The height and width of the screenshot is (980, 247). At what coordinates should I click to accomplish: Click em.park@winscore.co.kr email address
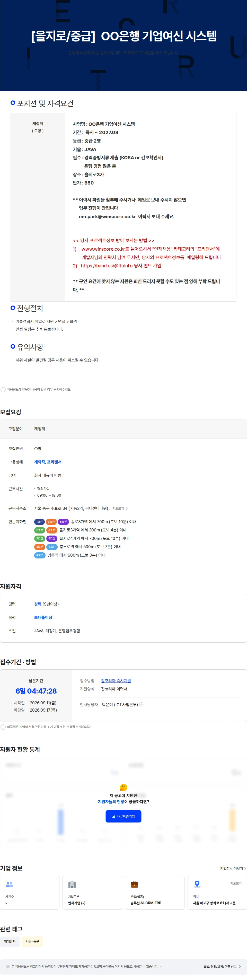[107, 216]
